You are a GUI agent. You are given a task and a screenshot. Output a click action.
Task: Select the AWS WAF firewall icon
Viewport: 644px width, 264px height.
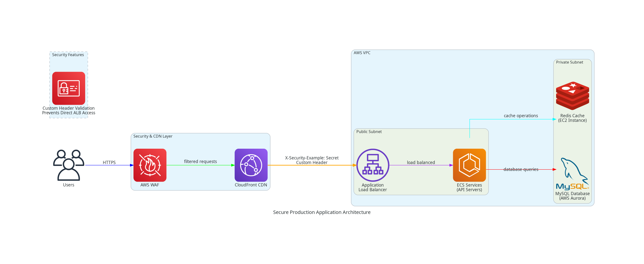coord(150,165)
